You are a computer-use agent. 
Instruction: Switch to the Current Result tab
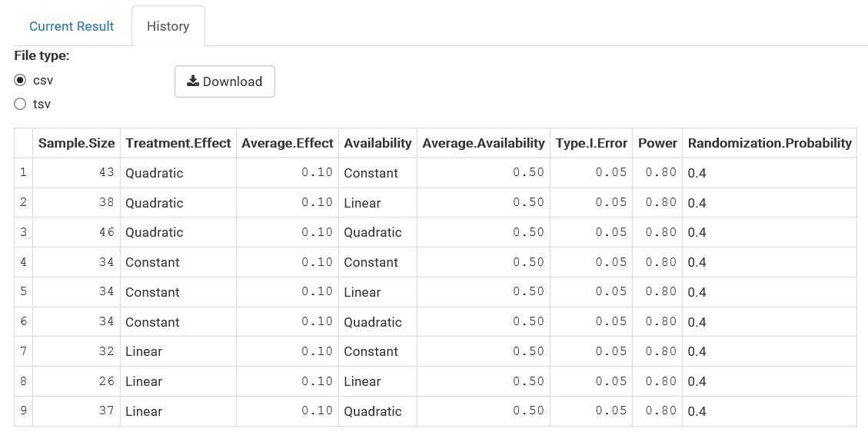coord(72,26)
